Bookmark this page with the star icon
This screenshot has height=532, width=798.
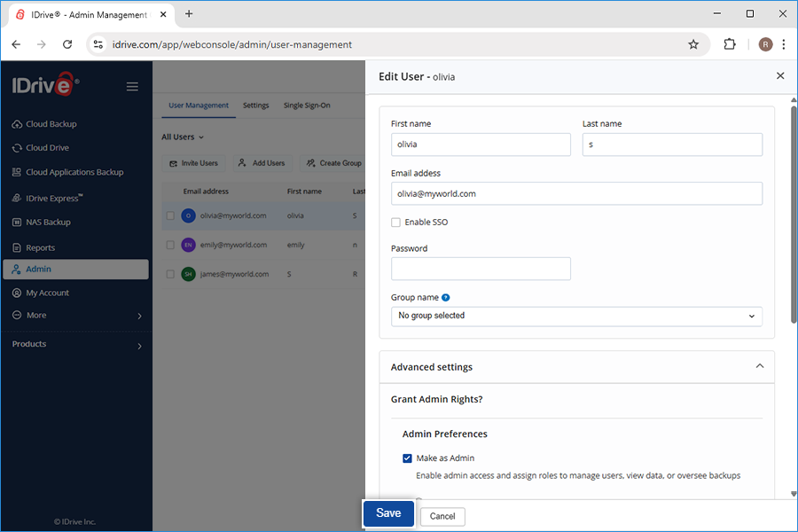(x=693, y=45)
